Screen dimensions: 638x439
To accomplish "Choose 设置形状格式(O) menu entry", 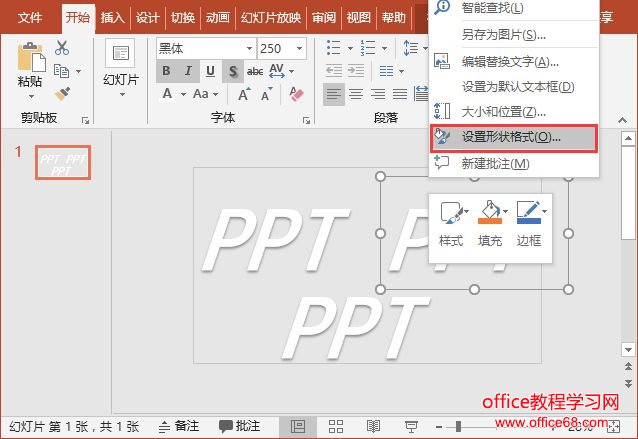I will coord(514,138).
